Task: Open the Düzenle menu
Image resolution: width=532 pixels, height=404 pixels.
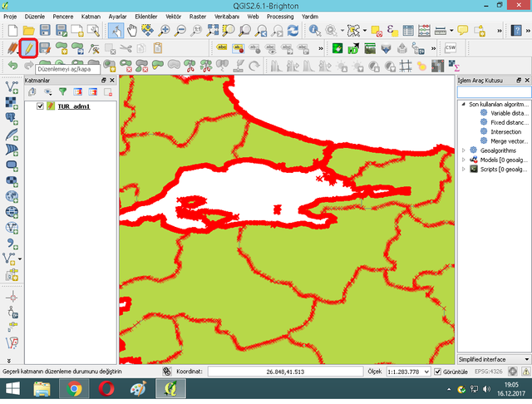Action: [x=35, y=17]
